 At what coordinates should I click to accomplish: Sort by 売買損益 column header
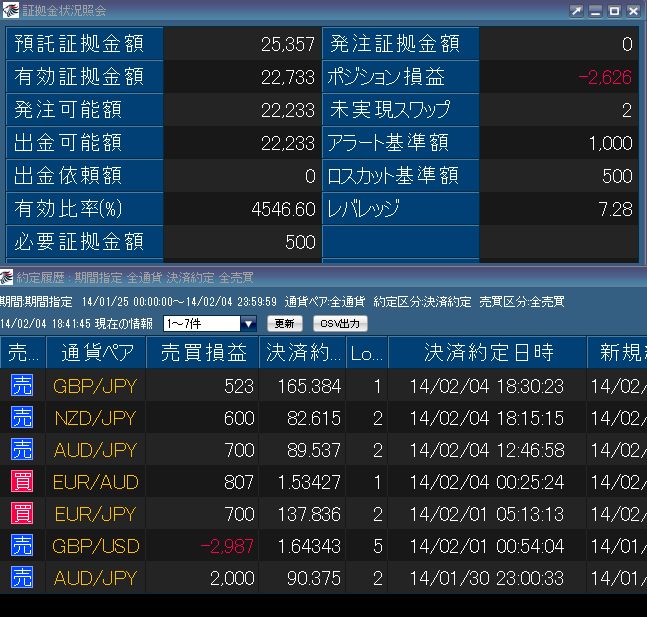click(203, 352)
